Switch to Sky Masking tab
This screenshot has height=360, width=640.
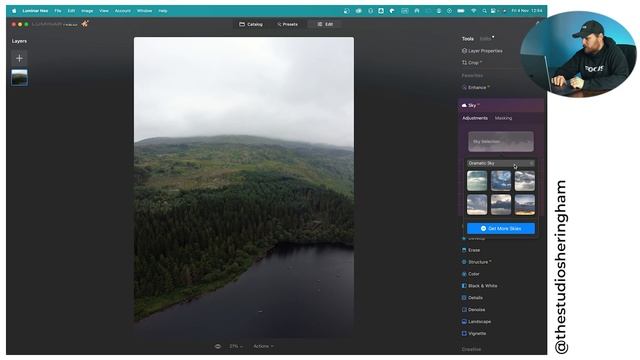coord(503,118)
